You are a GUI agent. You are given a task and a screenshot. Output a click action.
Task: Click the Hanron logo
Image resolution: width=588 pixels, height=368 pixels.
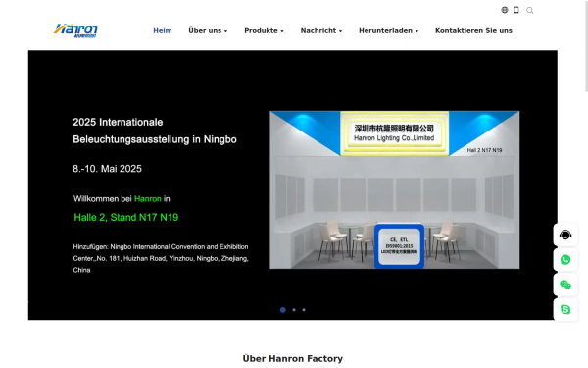[75, 30]
